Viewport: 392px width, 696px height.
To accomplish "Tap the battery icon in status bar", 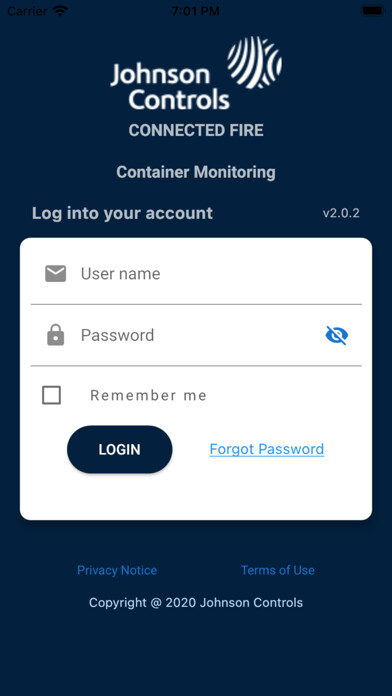I will 373,11.
